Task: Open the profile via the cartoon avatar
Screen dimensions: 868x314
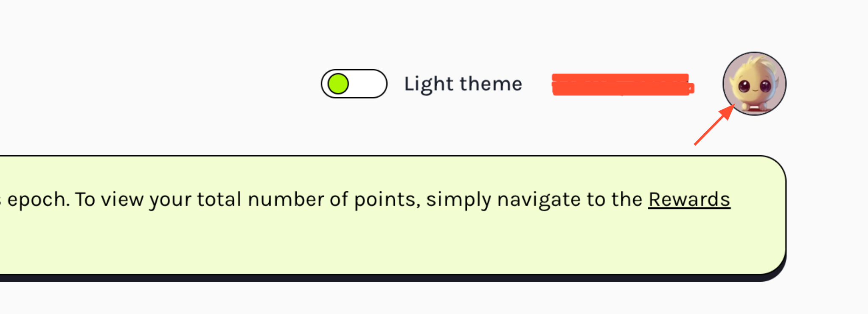Action: click(754, 84)
